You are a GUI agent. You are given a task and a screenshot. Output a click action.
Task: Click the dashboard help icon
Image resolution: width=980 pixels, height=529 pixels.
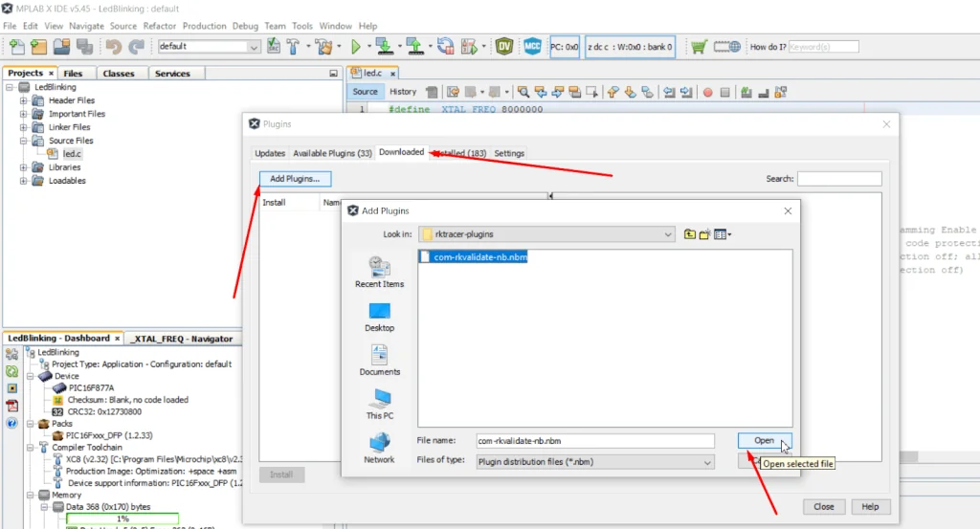11,423
